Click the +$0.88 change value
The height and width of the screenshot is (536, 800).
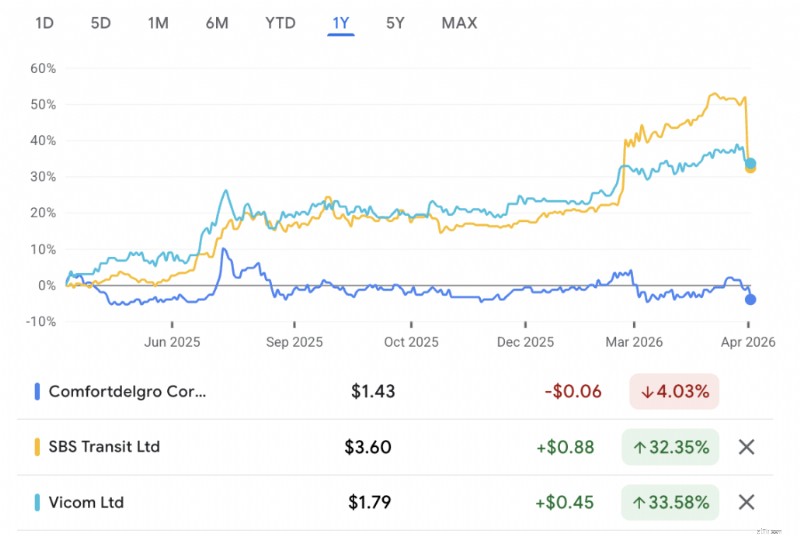(x=565, y=447)
